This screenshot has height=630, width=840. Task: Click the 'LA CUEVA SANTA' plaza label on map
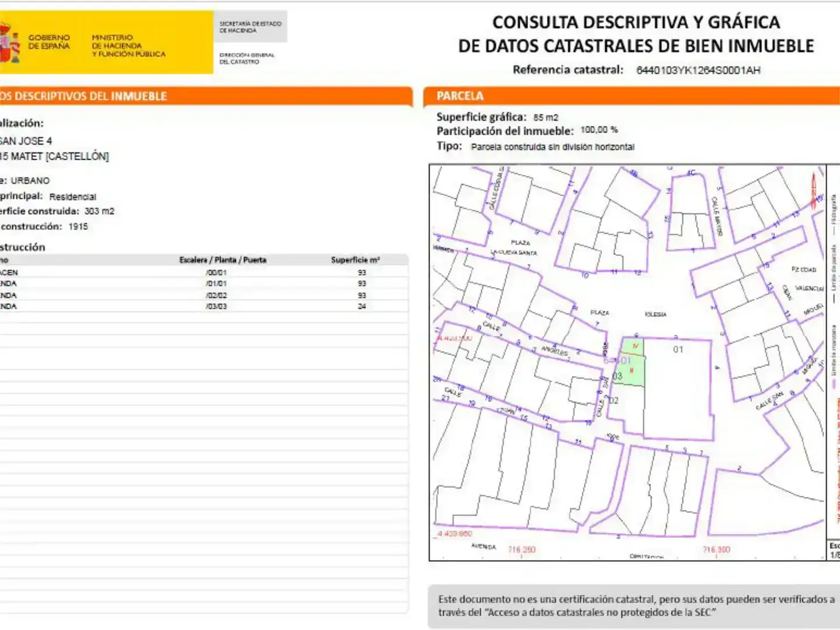click(x=514, y=253)
